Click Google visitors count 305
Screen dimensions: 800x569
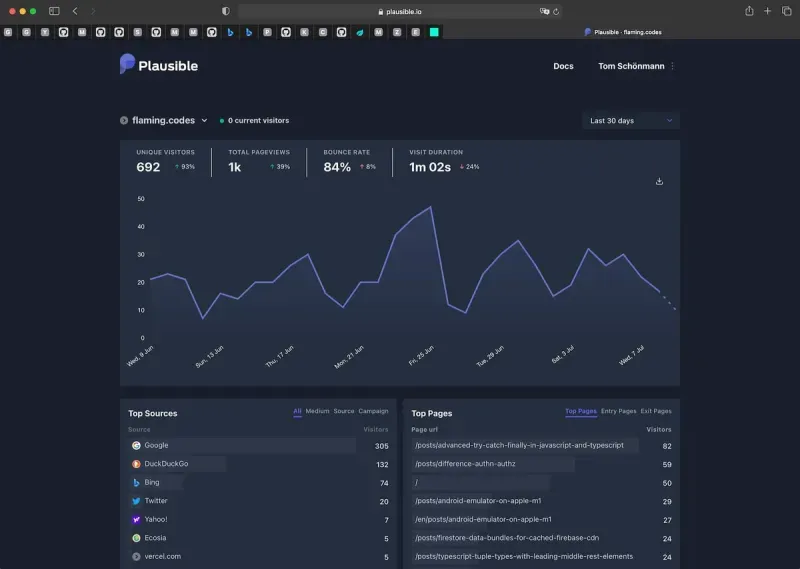point(382,446)
